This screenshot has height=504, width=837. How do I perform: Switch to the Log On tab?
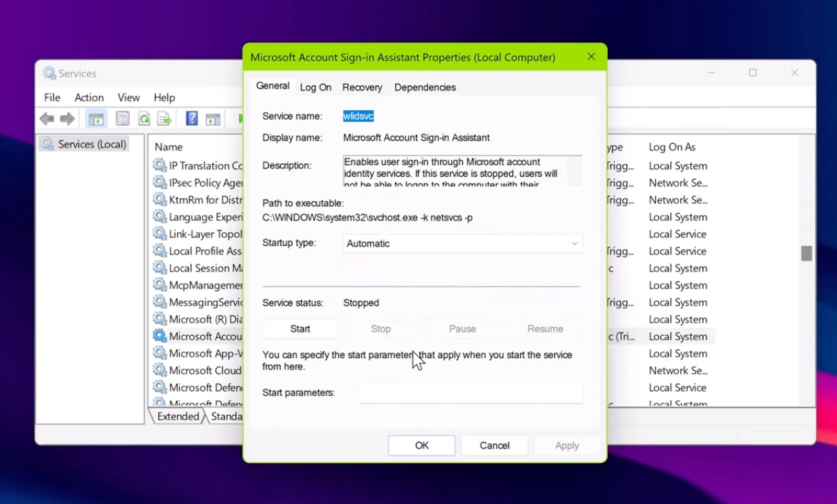315,87
